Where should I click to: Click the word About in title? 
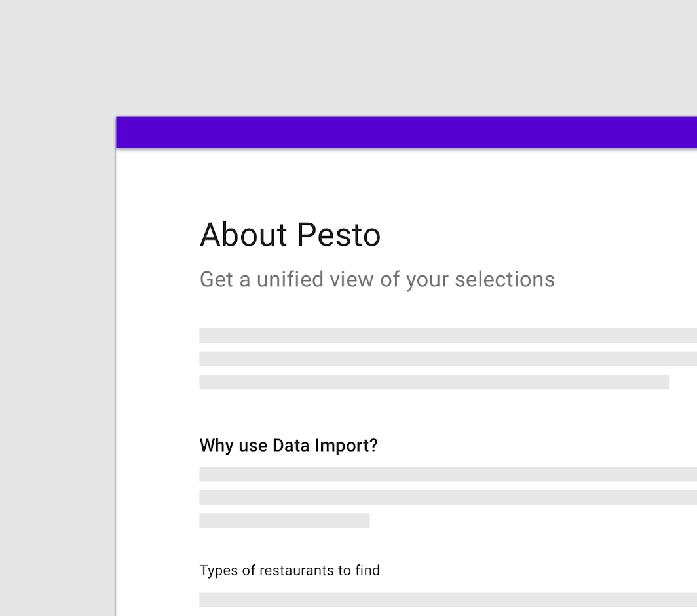pyautogui.click(x=244, y=235)
